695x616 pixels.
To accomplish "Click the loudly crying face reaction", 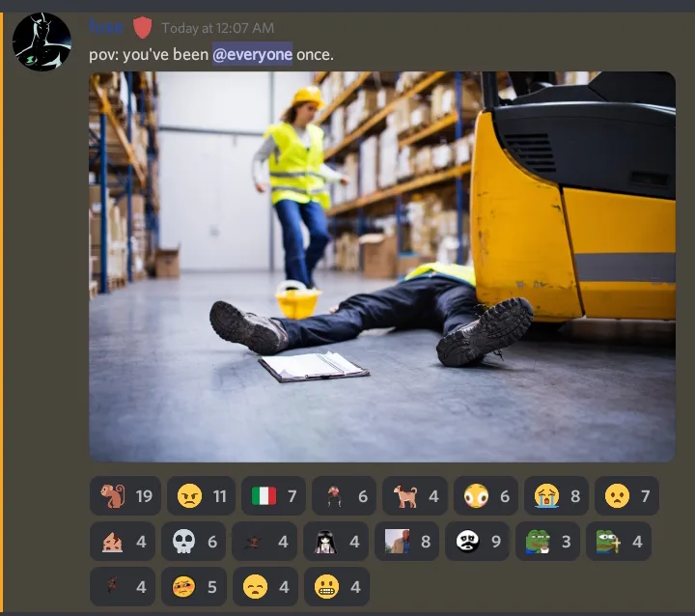I will coord(556,496).
